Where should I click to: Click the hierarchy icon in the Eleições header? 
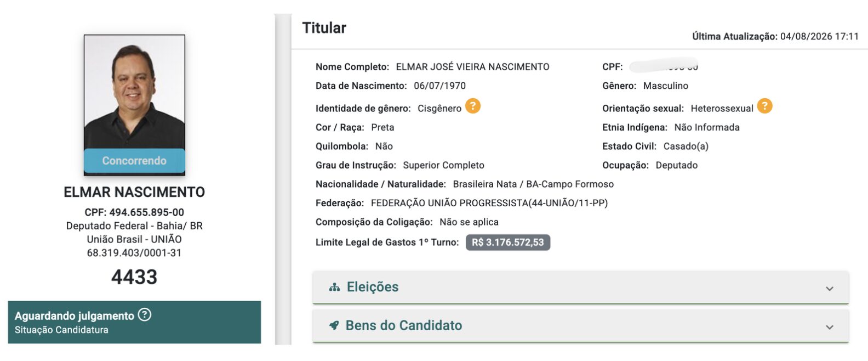pos(334,287)
